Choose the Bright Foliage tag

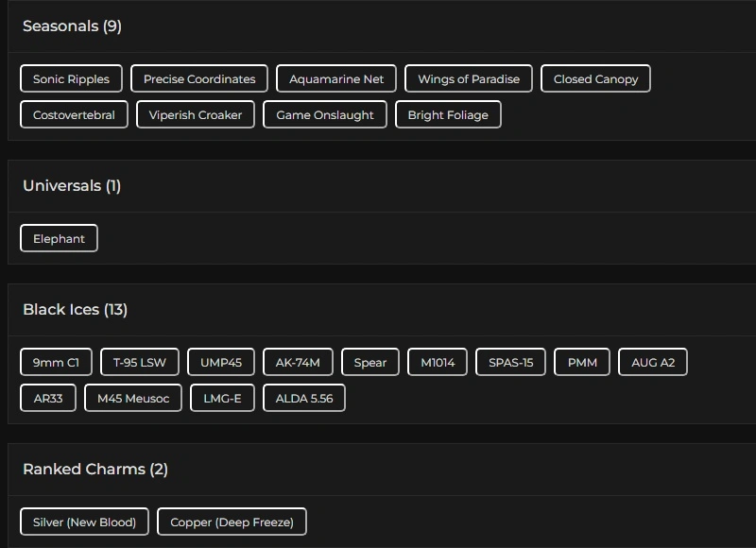click(x=448, y=115)
